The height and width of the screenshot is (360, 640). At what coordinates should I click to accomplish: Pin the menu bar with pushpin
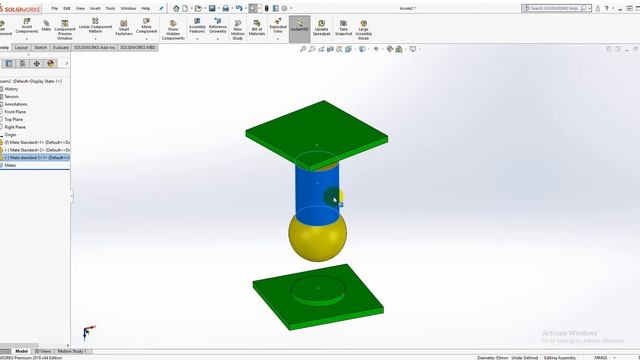[161, 8]
